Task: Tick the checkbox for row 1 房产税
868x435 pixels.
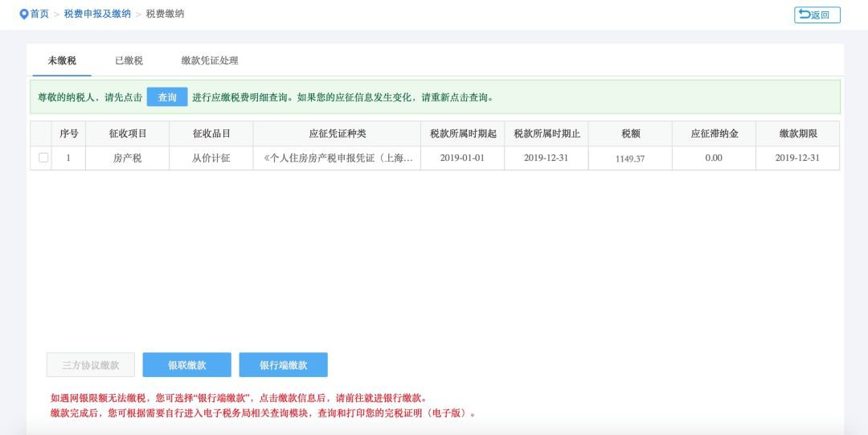Action: (x=43, y=158)
